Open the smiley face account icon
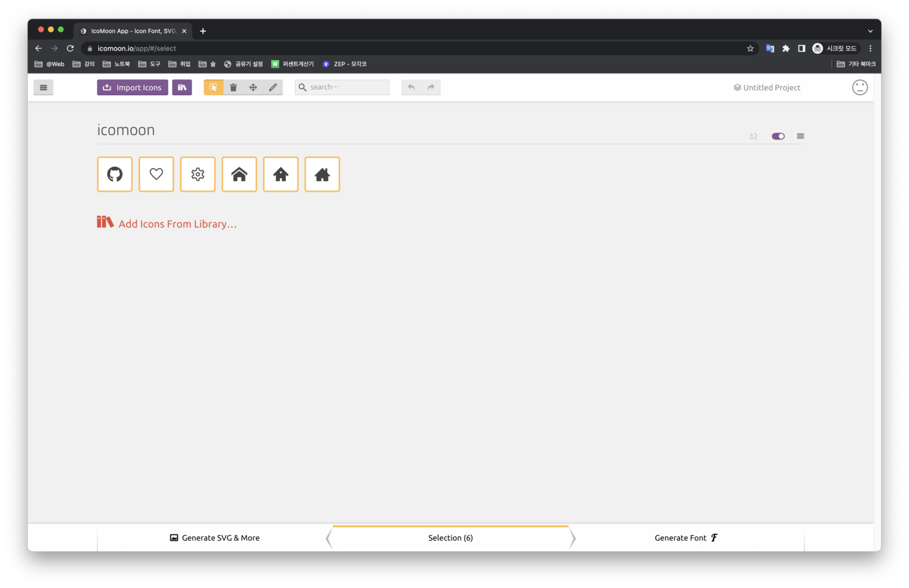 coord(859,88)
